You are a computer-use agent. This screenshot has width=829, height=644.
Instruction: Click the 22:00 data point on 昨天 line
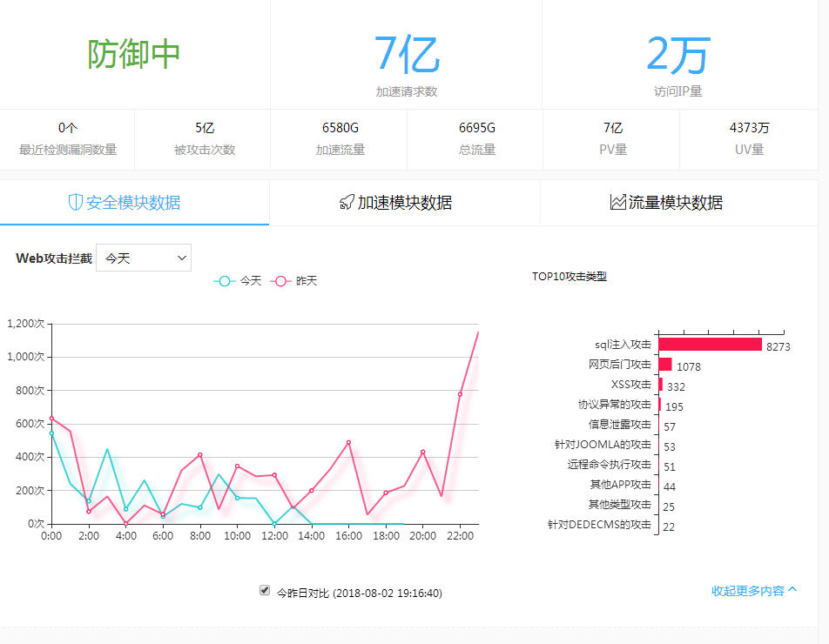(460, 394)
